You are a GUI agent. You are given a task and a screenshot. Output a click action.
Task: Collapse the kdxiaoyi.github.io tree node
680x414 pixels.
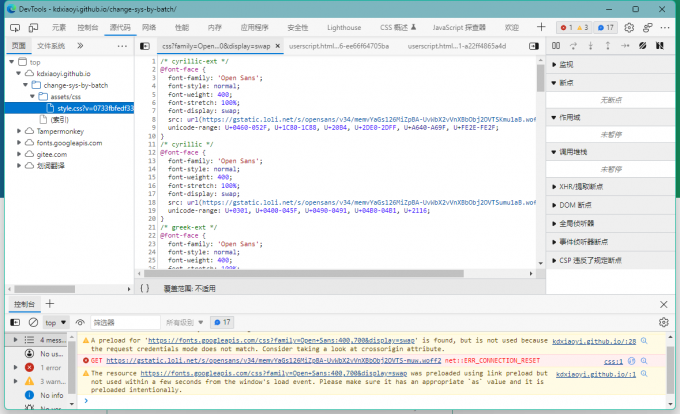click(19, 73)
